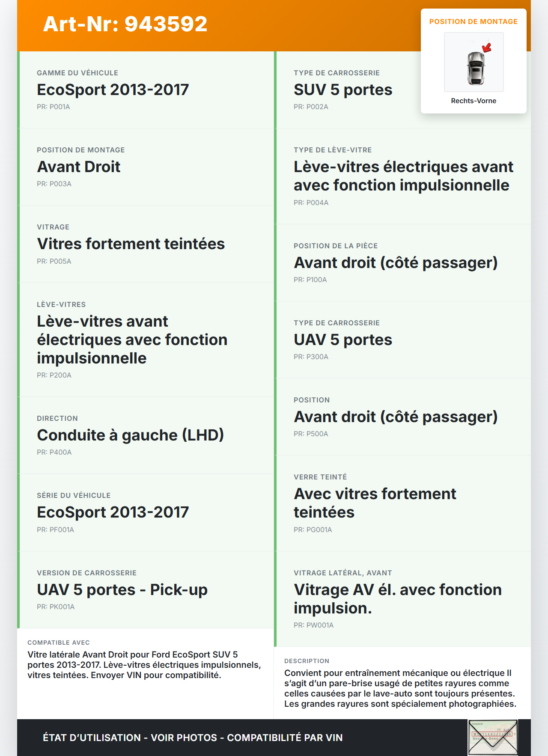Screen dimensions: 548x756
Task: Click the PR: P100A code label
Action: pos(310,280)
